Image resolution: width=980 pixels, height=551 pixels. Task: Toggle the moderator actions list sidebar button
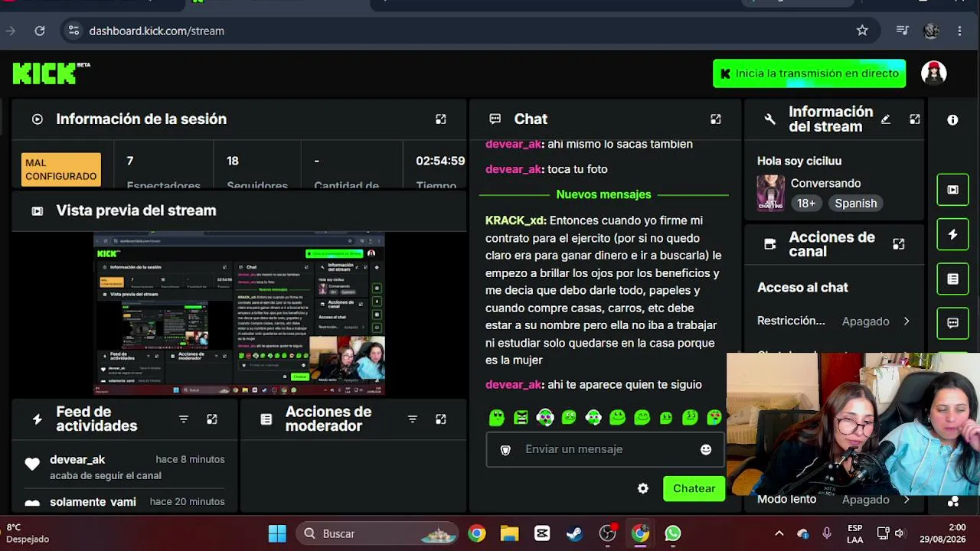(952, 279)
